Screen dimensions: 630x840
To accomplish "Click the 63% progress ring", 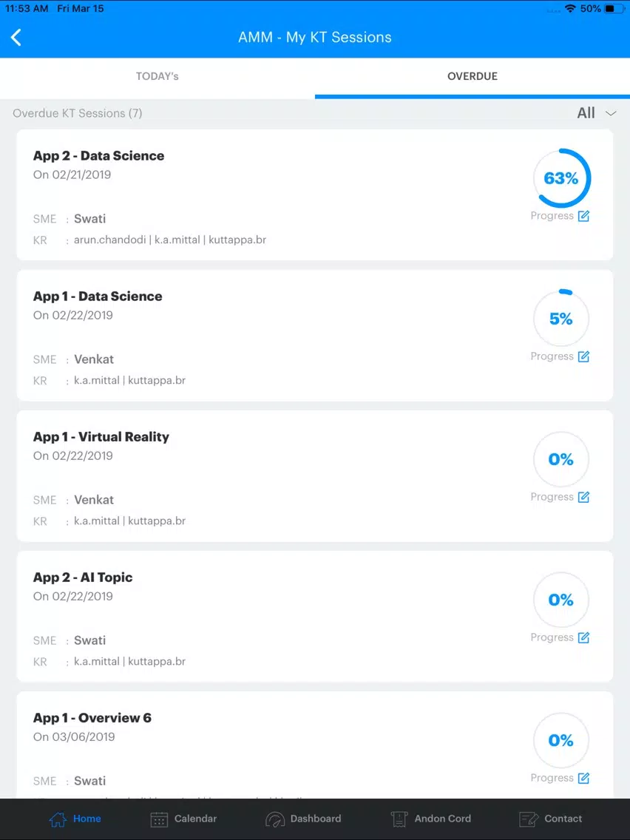I will click(561, 178).
